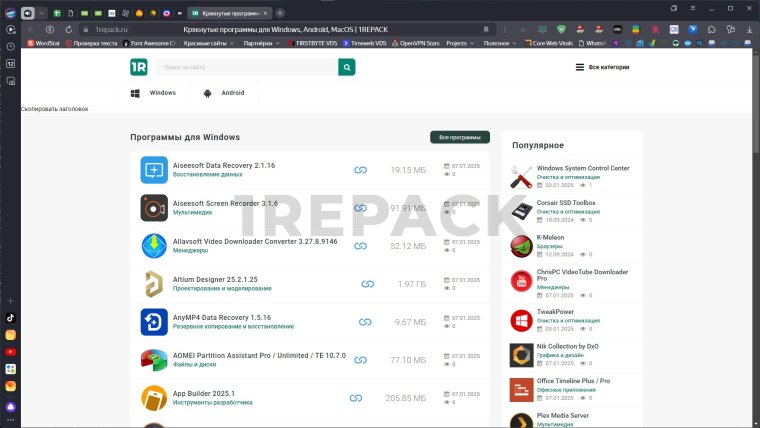Click the 1REPACK site logo

click(x=138, y=67)
